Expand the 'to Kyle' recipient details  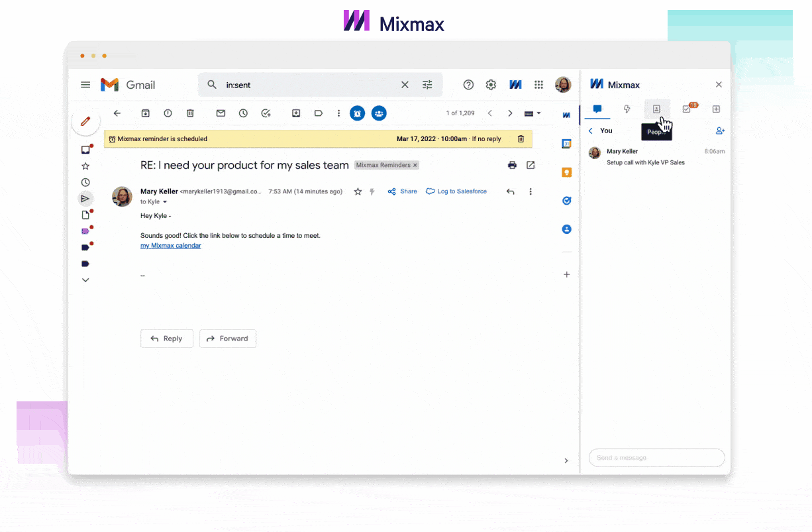click(165, 202)
